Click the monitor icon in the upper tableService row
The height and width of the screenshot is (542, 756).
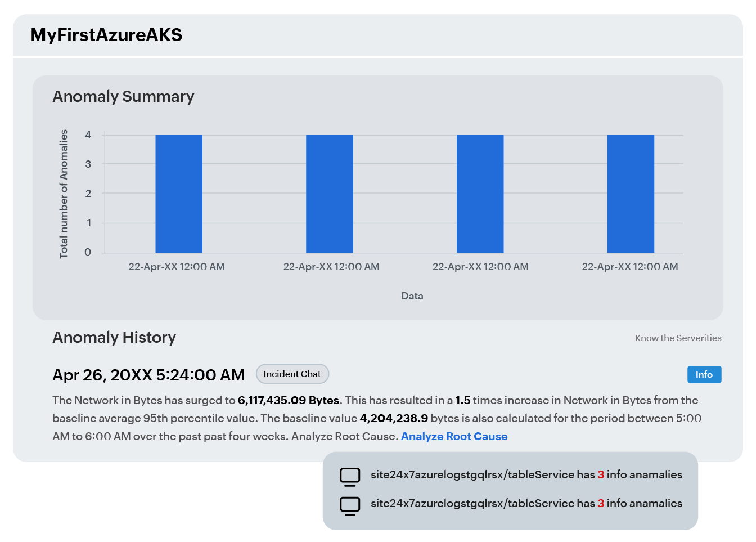click(350, 477)
